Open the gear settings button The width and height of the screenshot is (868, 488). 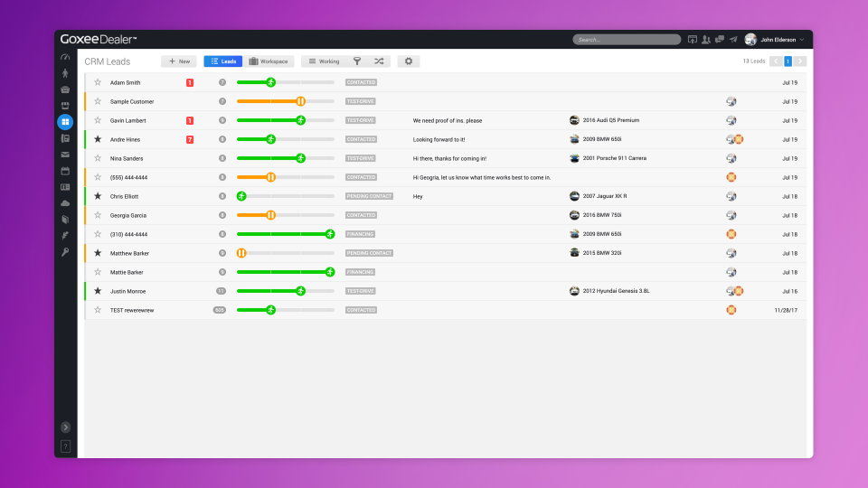pos(409,61)
